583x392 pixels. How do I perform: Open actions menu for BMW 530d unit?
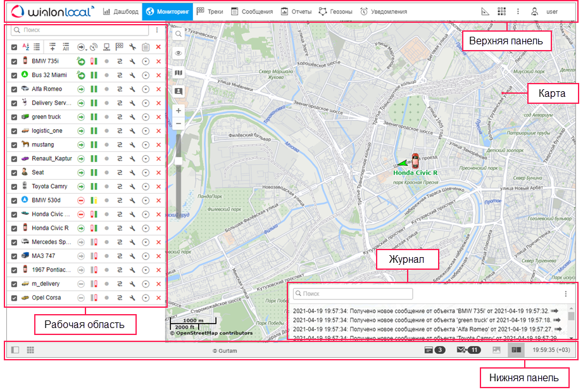[146, 201]
